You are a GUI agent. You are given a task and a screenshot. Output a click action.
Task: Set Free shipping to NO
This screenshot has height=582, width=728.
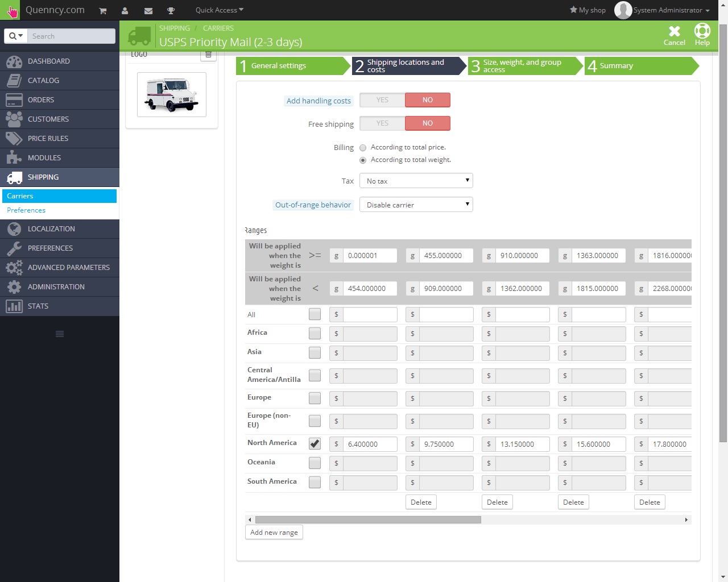click(428, 123)
